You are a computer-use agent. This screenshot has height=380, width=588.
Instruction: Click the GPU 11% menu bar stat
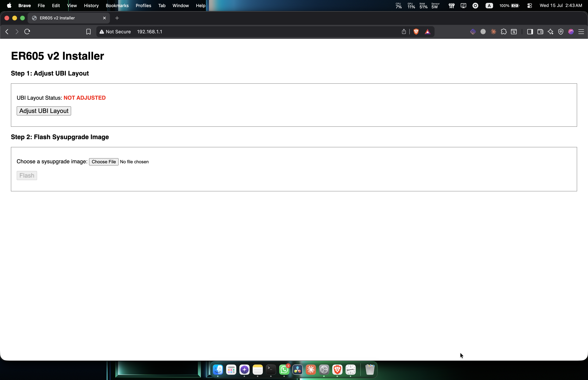pyautogui.click(x=411, y=5)
